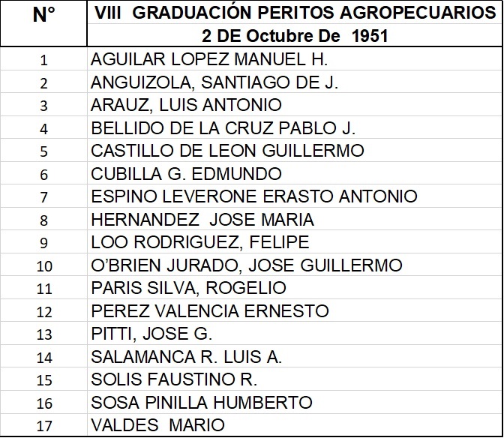Click the VIII GRADUACIÓN PERITOS AGROPECUARIOS title cell
Viewport: 504px width, 438px height.
(295, 13)
